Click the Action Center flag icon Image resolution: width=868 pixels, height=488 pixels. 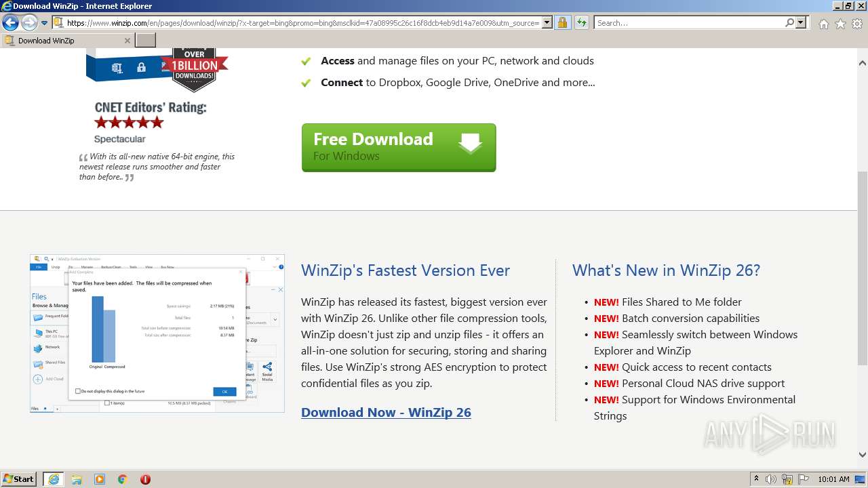click(x=803, y=479)
